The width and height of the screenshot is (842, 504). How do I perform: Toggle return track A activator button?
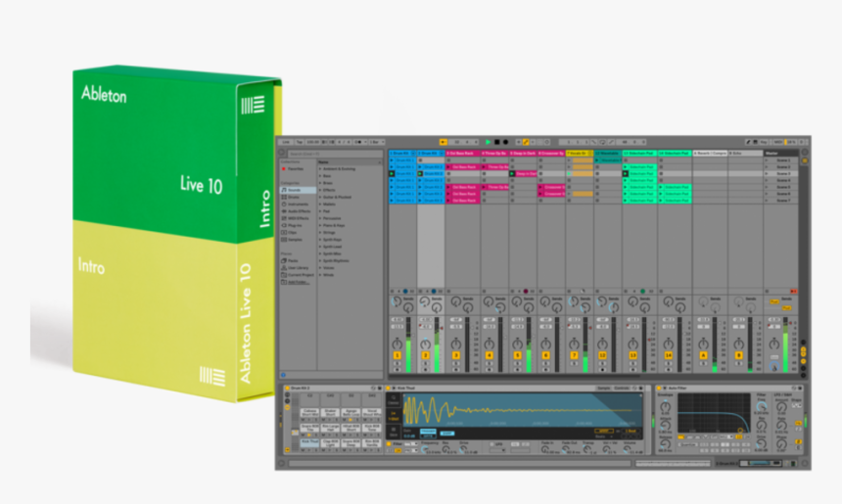[x=703, y=355]
